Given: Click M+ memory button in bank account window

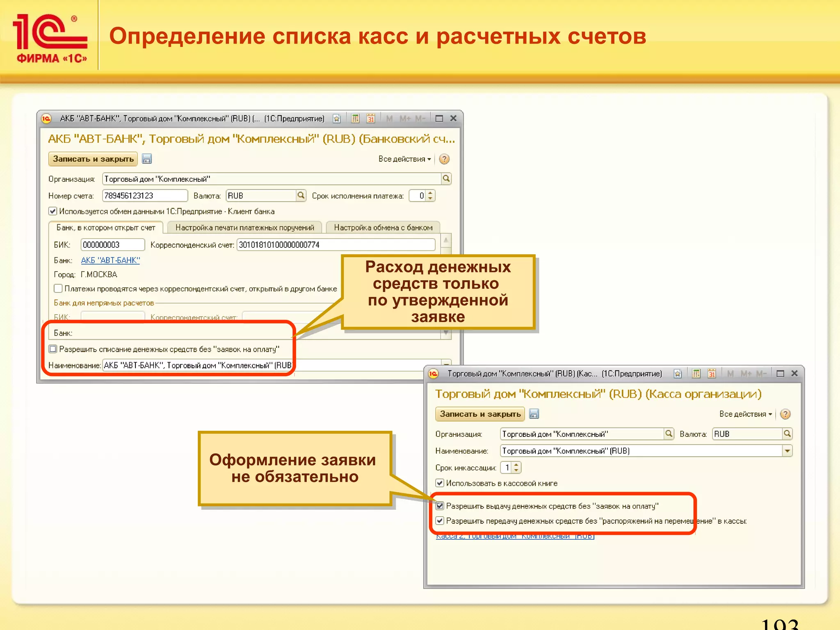Looking at the screenshot, I should pos(405,119).
